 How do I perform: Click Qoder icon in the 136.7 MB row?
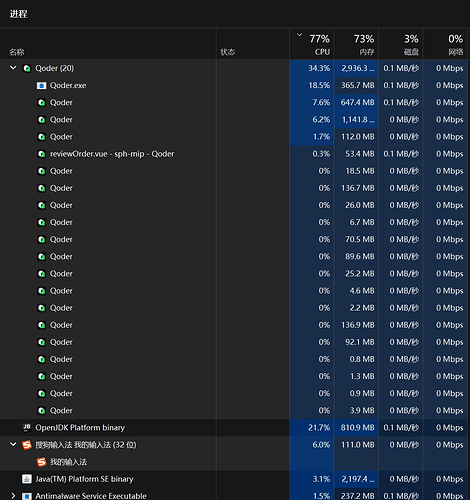point(41,188)
